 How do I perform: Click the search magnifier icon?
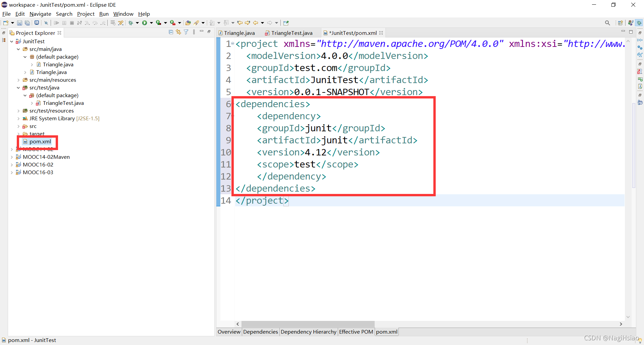coord(607,23)
